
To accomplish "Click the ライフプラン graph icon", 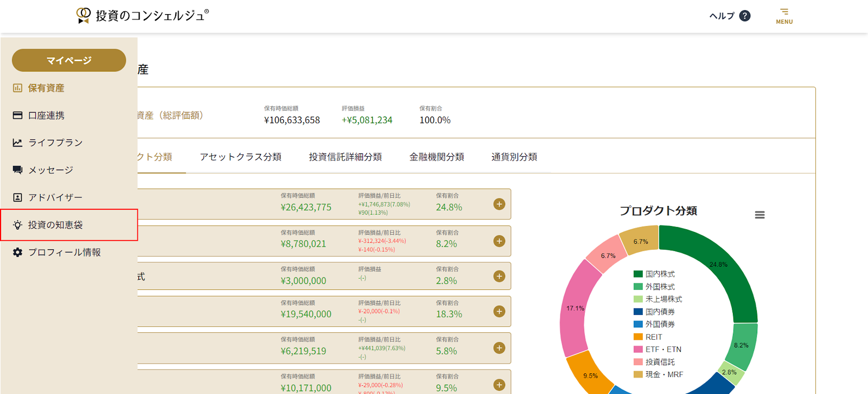I will tap(17, 143).
